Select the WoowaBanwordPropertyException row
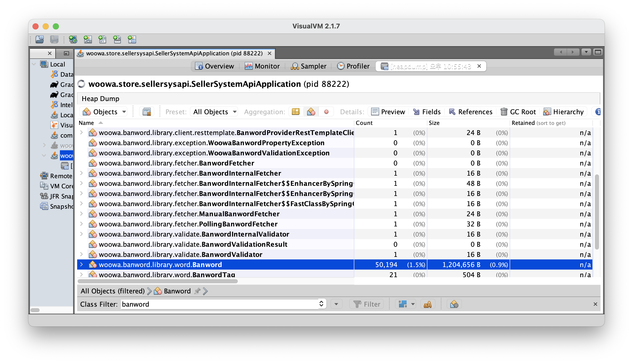This screenshot has height=364, width=633. [x=335, y=143]
